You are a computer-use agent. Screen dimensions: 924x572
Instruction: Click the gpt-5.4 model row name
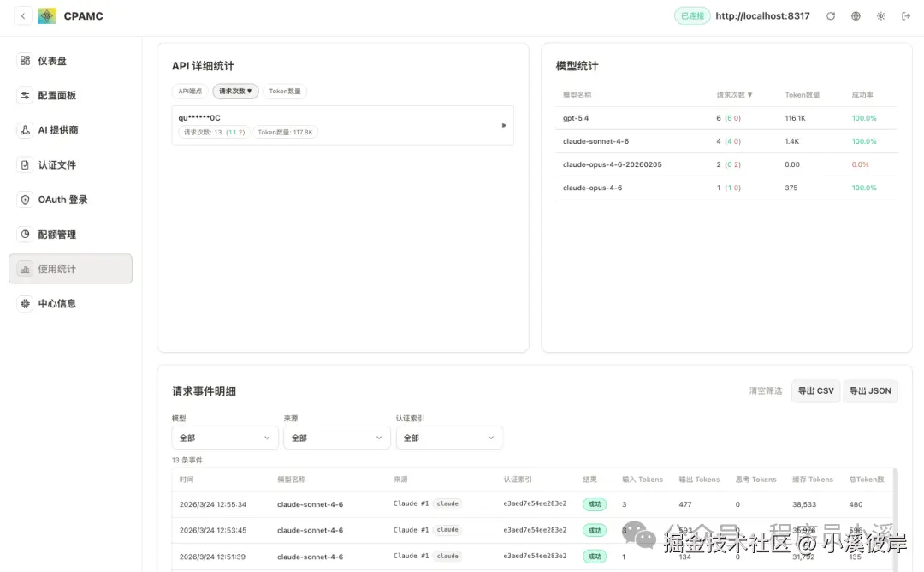pos(576,118)
